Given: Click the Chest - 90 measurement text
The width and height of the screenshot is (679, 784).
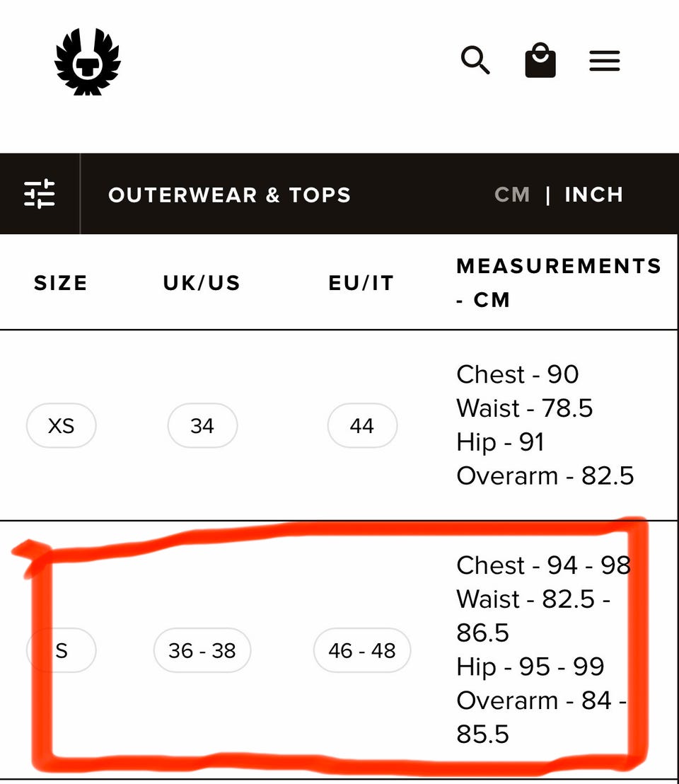Looking at the screenshot, I should tap(518, 374).
